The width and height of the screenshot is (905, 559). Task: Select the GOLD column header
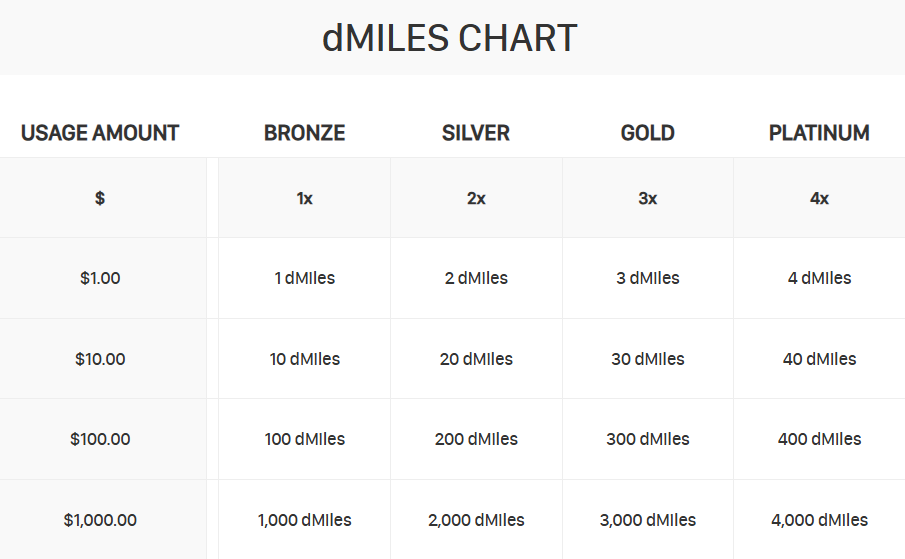648,133
